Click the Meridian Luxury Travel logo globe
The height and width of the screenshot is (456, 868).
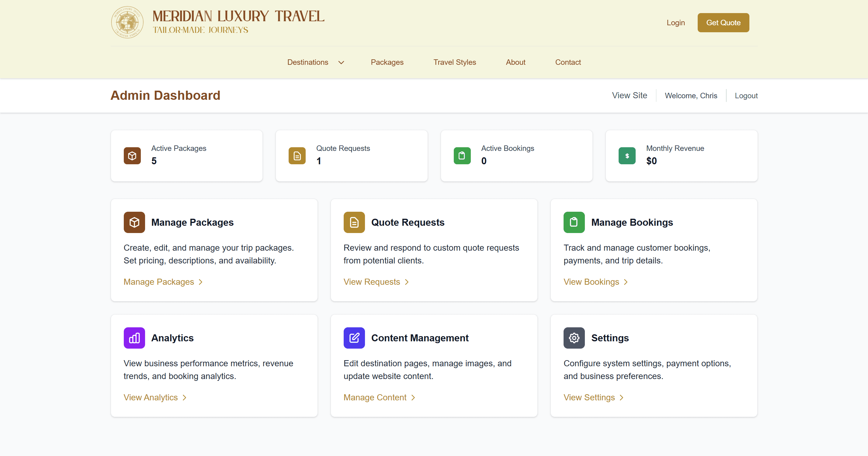[x=127, y=22]
